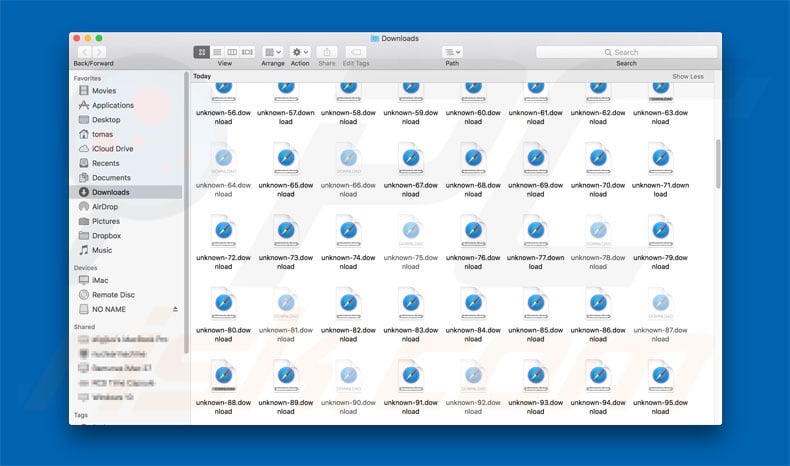Select file unknown-69.download

536,170
